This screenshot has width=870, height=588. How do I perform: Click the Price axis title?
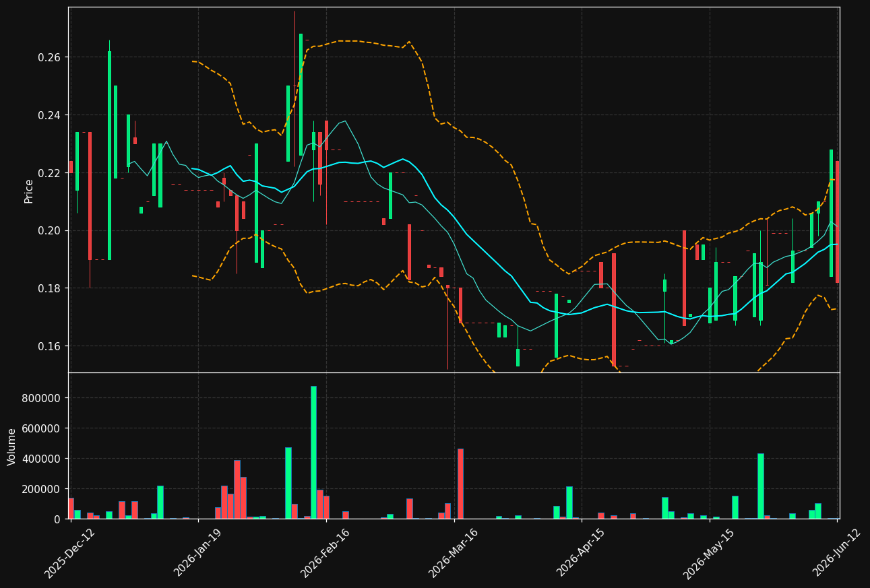(x=29, y=191)
